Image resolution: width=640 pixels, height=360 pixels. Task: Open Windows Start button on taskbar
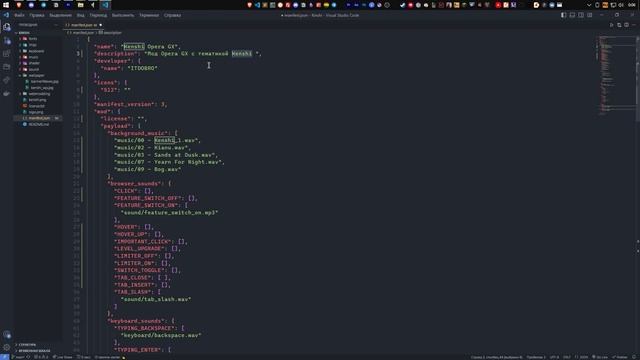(6, 5)
